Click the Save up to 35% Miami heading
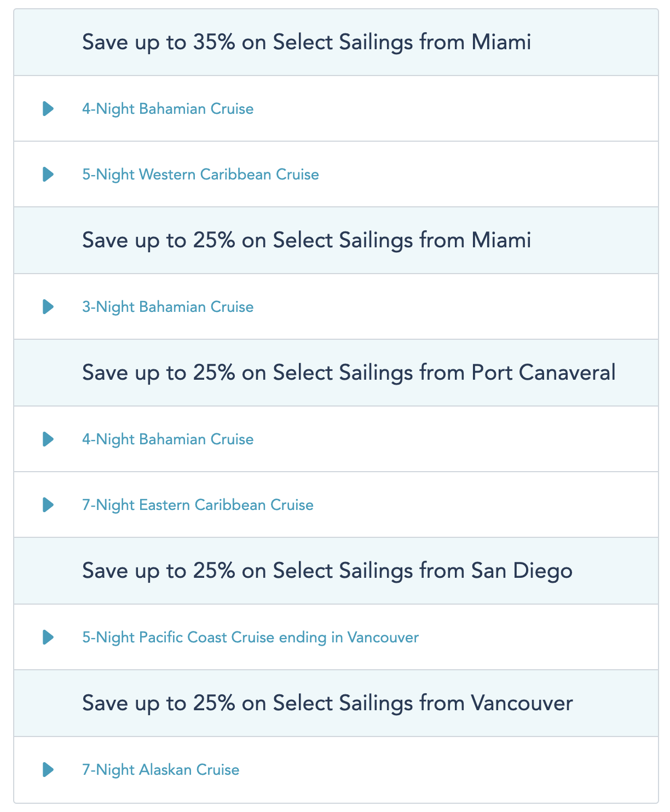The image size is (670, 812). pos(307,42)
